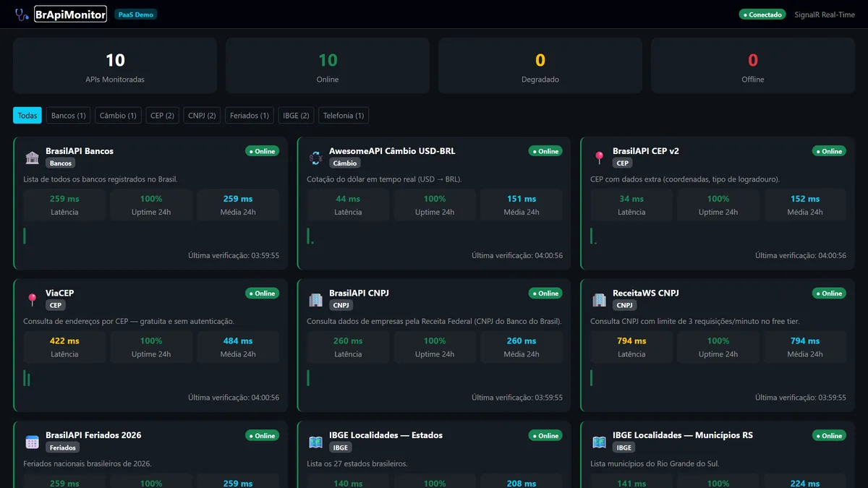
Task: Click the Feriados tag under BrasilAPI Feriados 2026
Action: click(62, 448)
